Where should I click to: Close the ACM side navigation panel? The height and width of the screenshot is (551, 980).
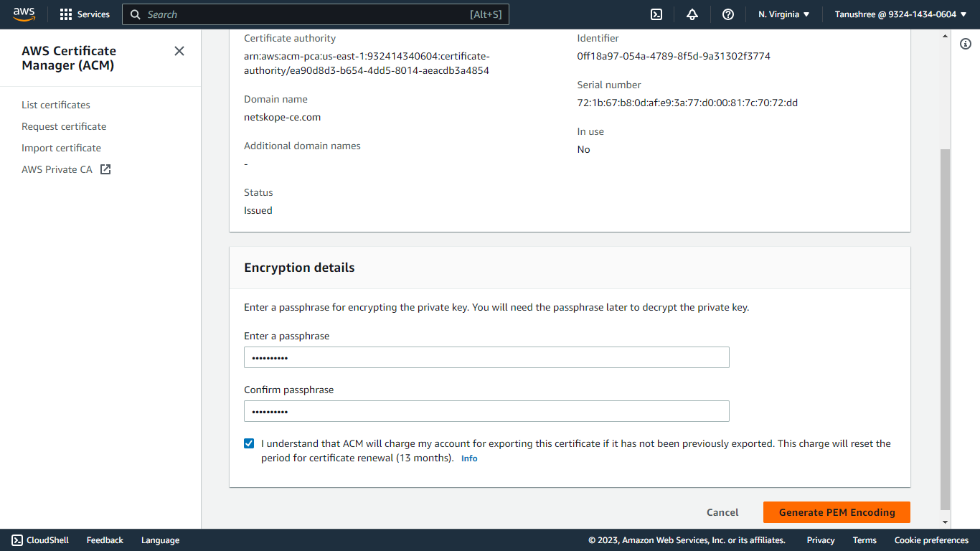pyautogui.click(x=179, y=51)
